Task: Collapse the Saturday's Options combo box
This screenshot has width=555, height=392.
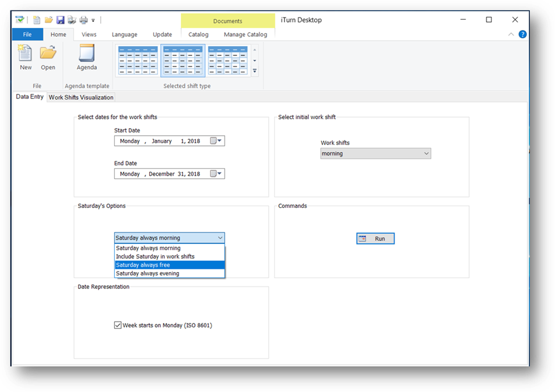Action: coord(169,238)
